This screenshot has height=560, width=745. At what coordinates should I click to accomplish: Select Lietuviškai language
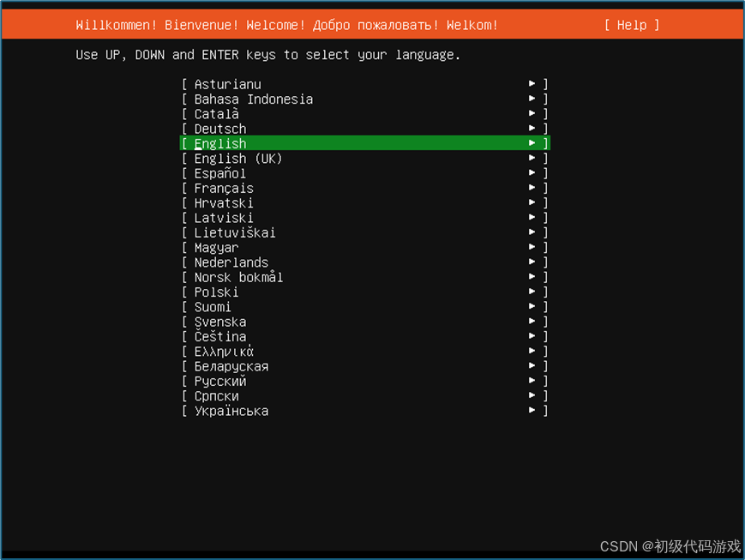(x=364, y=232)
